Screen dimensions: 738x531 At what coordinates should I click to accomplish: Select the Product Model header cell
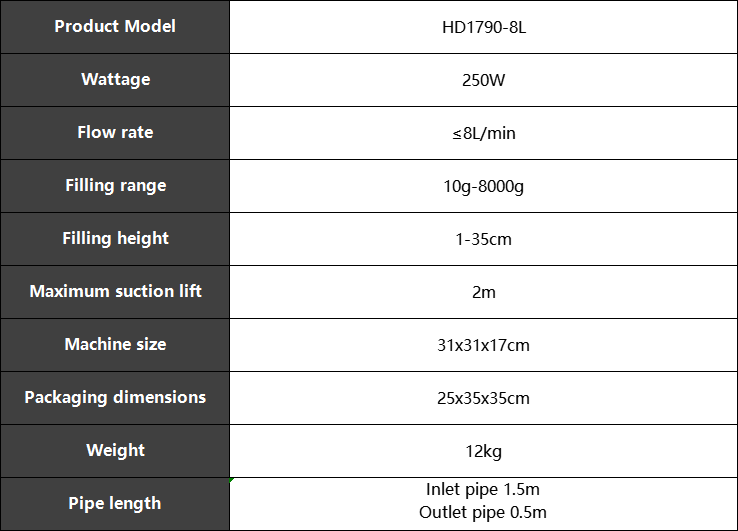tap(115, 26)
